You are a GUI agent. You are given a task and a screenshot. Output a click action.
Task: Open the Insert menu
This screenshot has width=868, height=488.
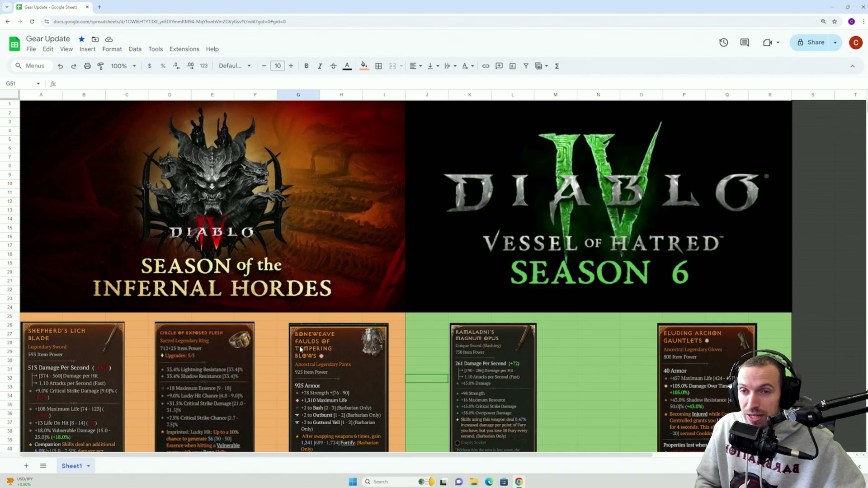tap(87, 49)
